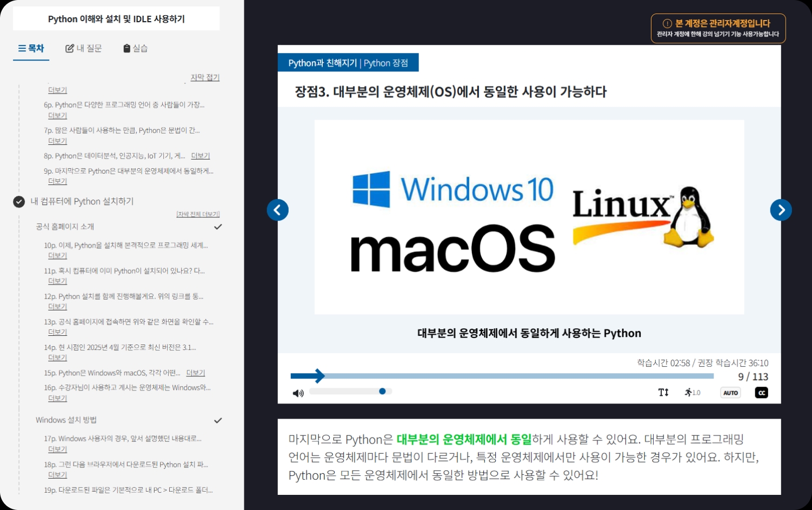Expand 더보기 under the 13p caption
Screen dimensions: 812x510
coord(57,332)
